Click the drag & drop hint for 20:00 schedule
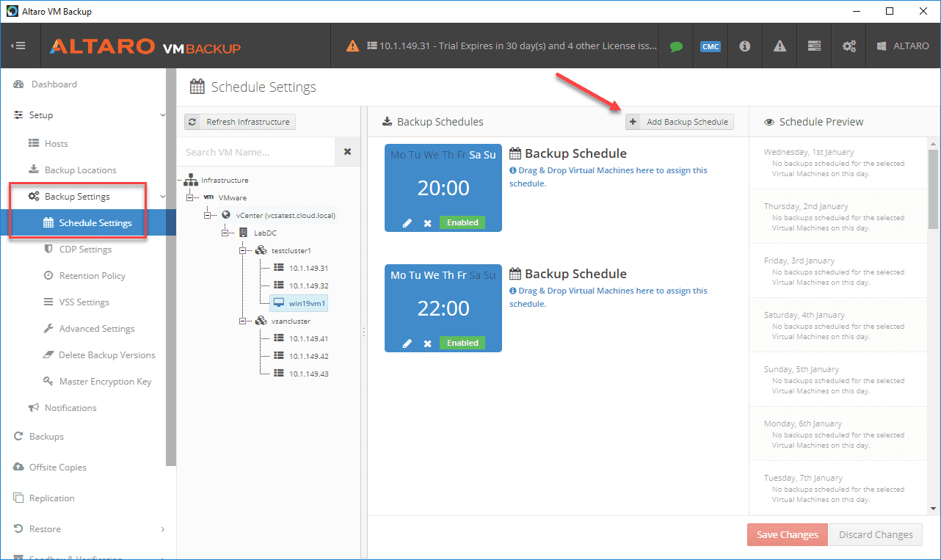Image resolution: width=941 pixels, height=560 pixels. pyautogui.click(x=608, y=177)
